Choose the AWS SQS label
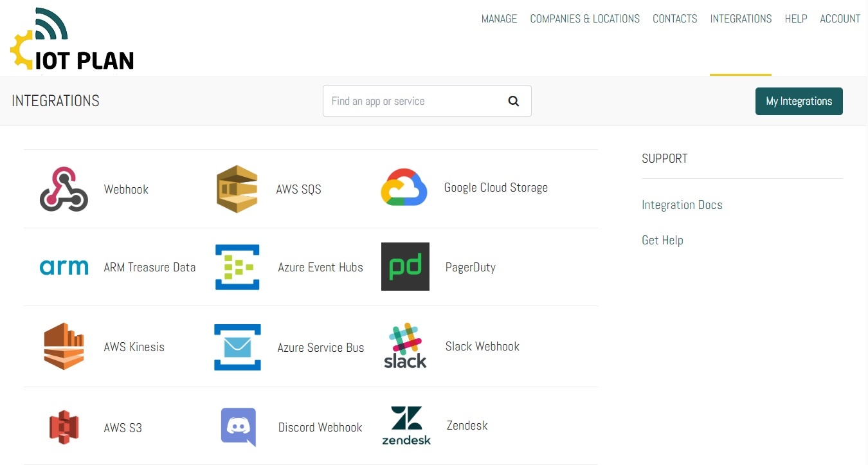868x465 pixels. click(298, 189)
